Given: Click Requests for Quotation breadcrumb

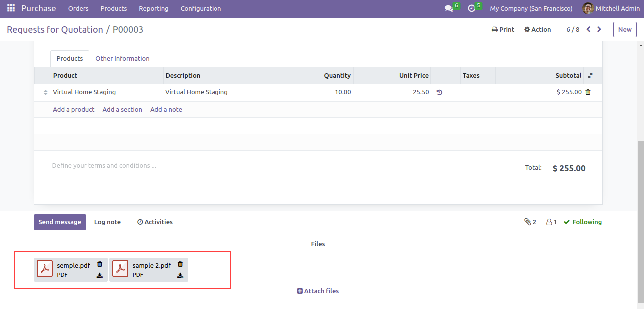Looking at the screenshot, I should (55, 30).
